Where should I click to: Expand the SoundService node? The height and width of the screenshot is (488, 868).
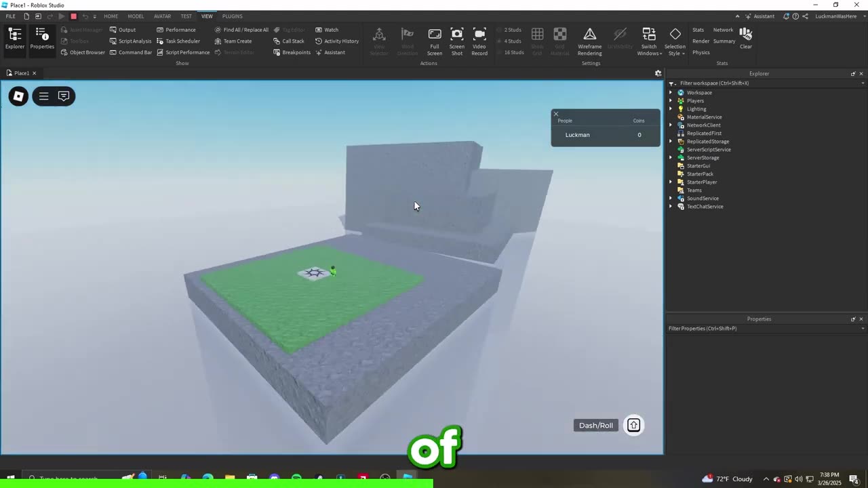pyautogui.click(x=671, y=199)
